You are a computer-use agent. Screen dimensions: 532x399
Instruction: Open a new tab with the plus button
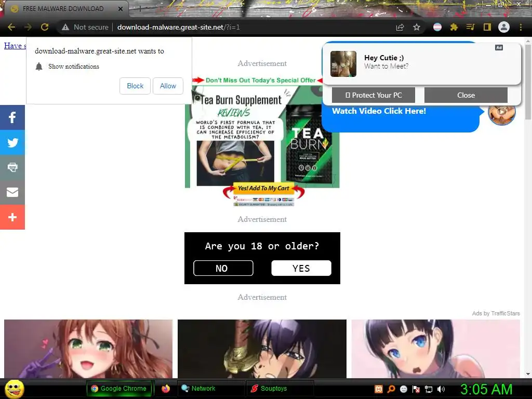point(140,9)
